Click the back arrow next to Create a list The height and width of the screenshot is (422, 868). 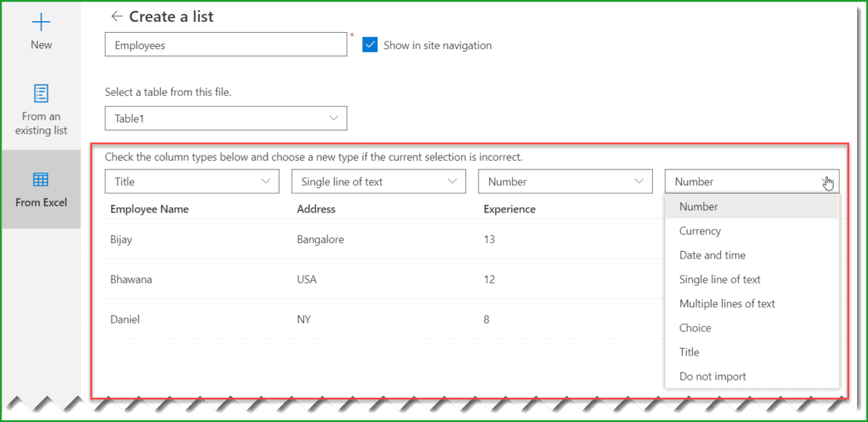click(115, 16)
